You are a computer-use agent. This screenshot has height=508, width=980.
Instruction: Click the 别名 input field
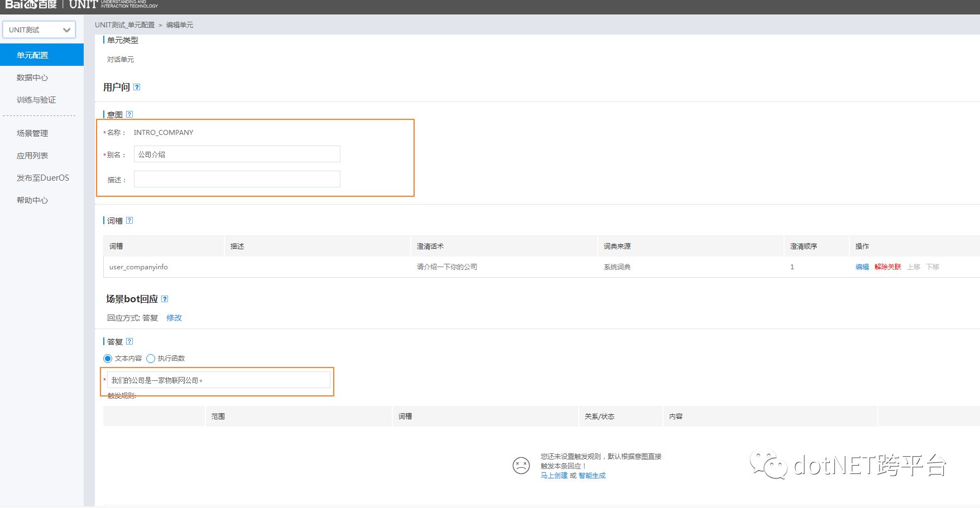pyautogui.click(x=237, y=154)
